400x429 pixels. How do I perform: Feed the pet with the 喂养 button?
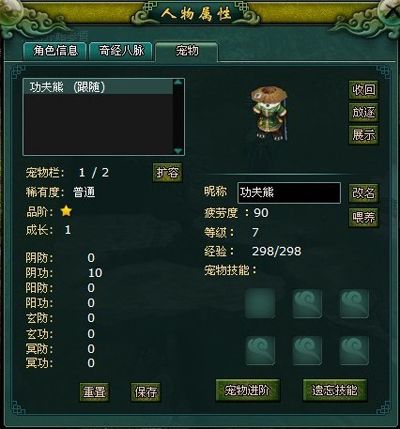(364, 218)
